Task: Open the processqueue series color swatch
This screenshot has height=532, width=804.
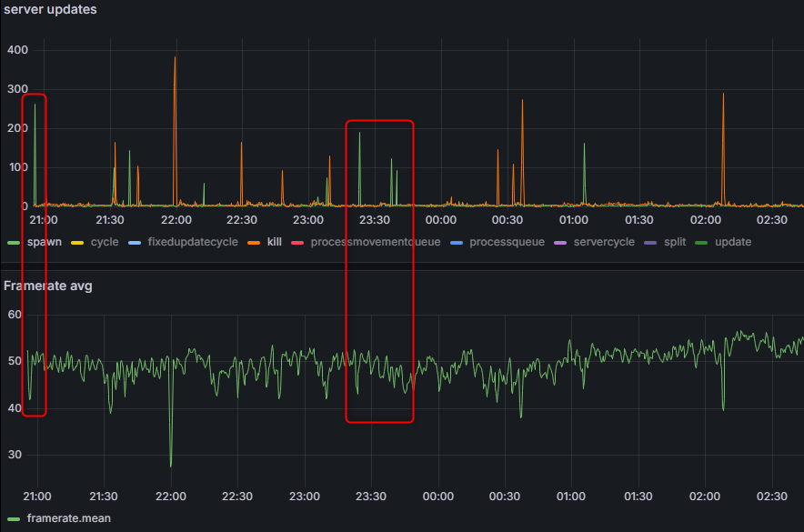Action: click(x=457, y=242)
